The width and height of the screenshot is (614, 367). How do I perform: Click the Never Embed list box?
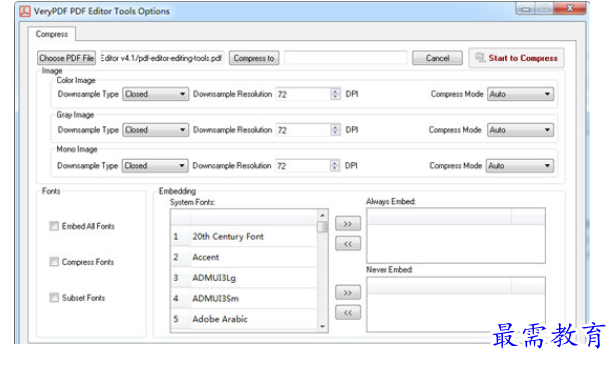(456, 305)
